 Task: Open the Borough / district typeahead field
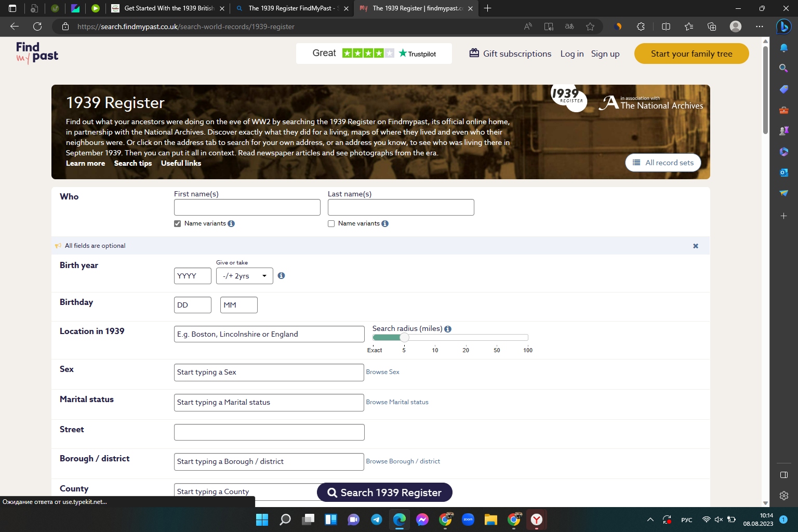269,462
